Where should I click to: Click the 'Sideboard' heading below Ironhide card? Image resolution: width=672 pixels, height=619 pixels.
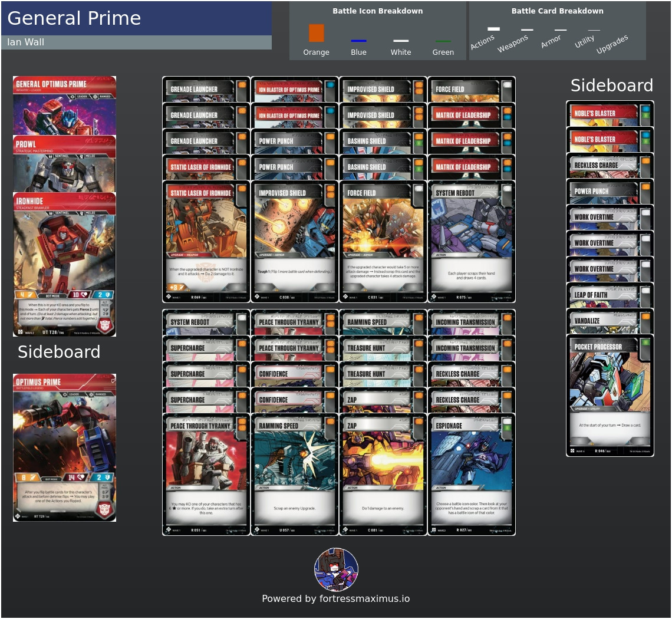click(59, 352)
